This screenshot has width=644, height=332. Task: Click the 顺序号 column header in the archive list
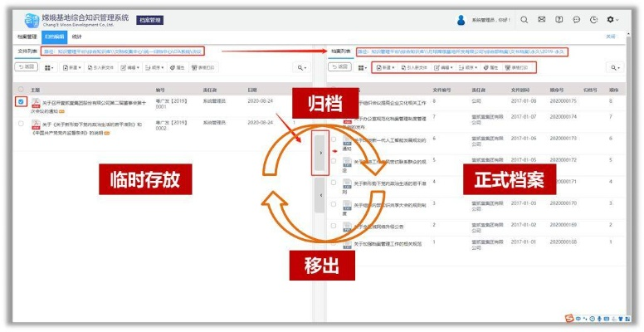tap(557, 90)
